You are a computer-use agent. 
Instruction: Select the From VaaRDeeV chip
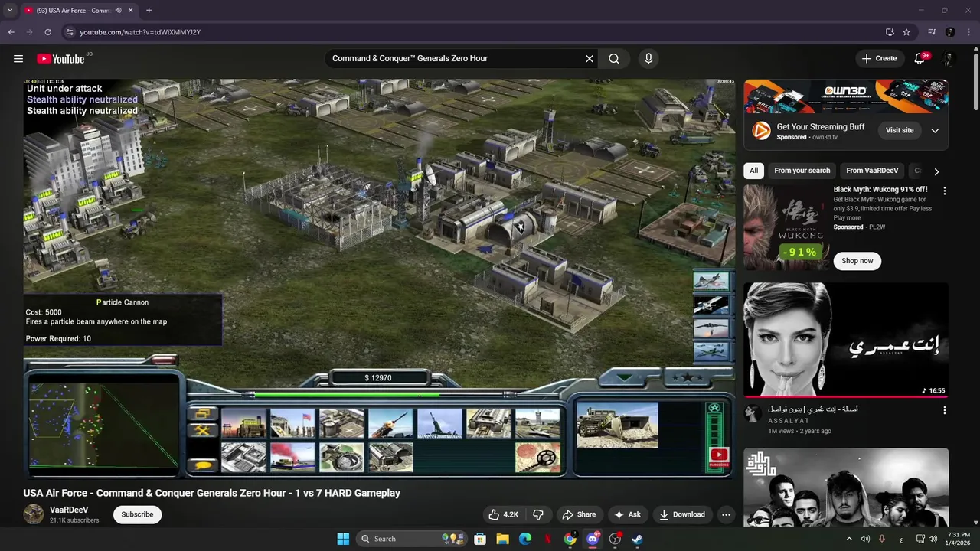[x=872, y=171]
